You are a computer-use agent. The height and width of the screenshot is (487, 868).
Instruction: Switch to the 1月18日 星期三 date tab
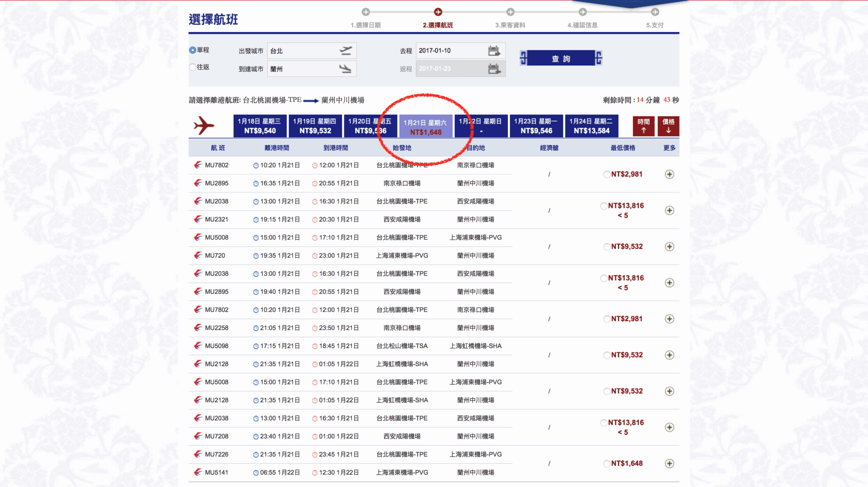(x=260, y=126)
